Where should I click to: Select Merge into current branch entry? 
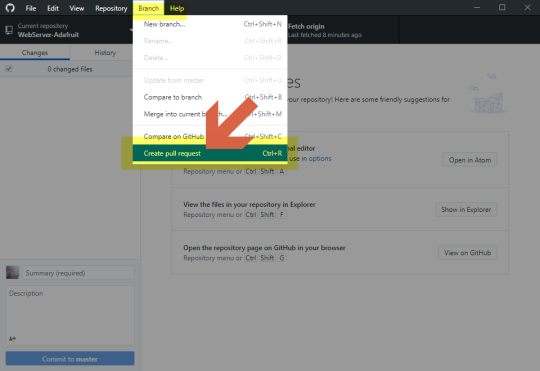[x=210, y=114]
